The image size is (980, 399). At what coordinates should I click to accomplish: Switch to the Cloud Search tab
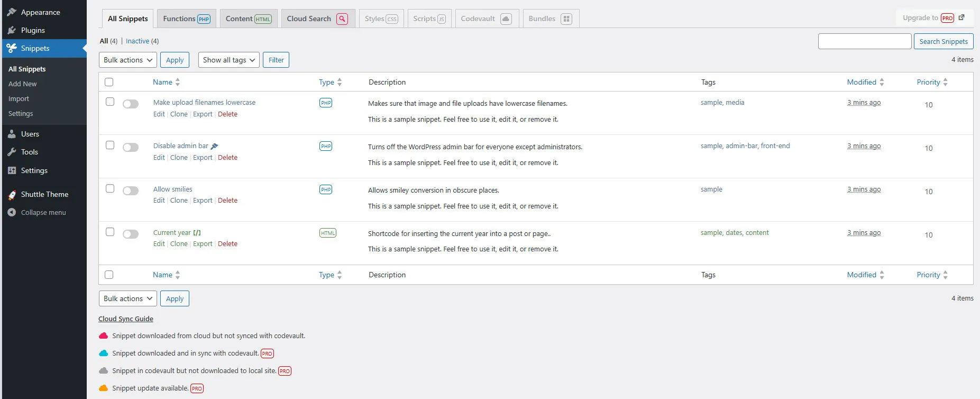(x=317, y=19)
